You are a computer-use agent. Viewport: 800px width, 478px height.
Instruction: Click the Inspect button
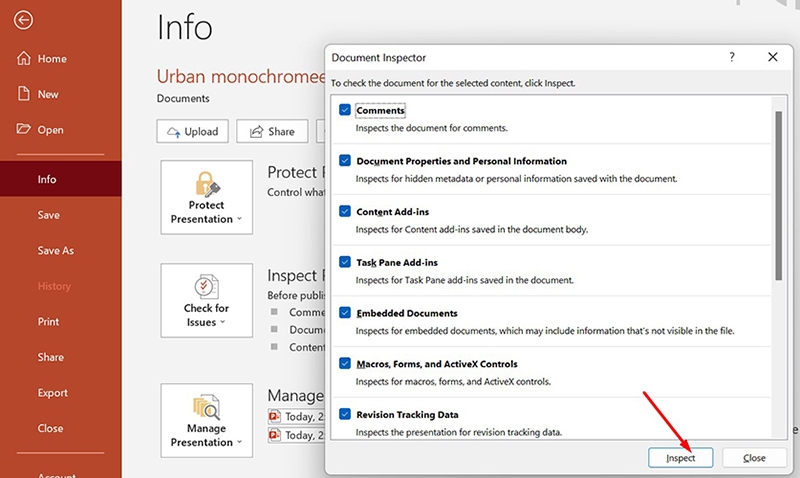tap(681, 458)
